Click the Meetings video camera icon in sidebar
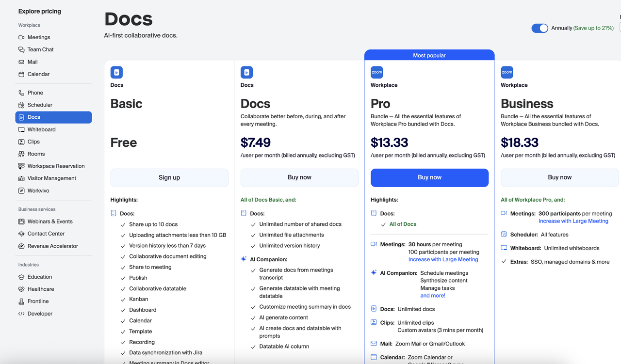The height and width of the screenshot is (364, 621). point(21,37)
